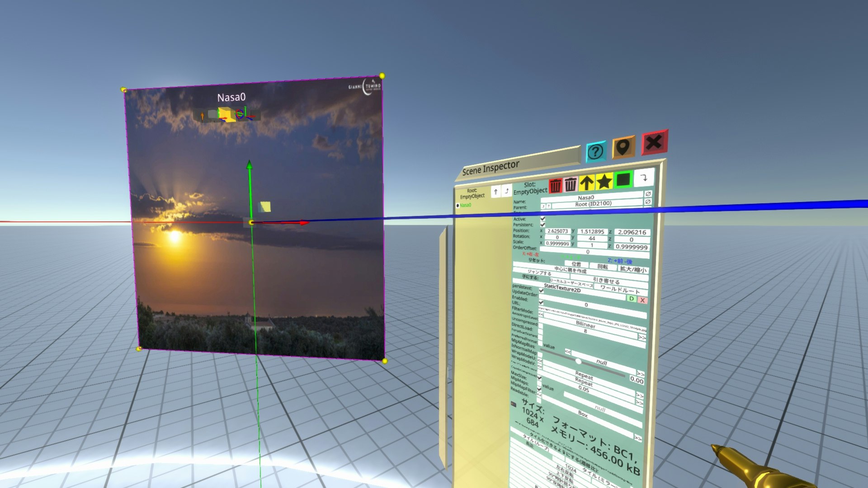This screenshot has height=488, width=868.
Task: Click the green square add-child icon
Action: 623,179
